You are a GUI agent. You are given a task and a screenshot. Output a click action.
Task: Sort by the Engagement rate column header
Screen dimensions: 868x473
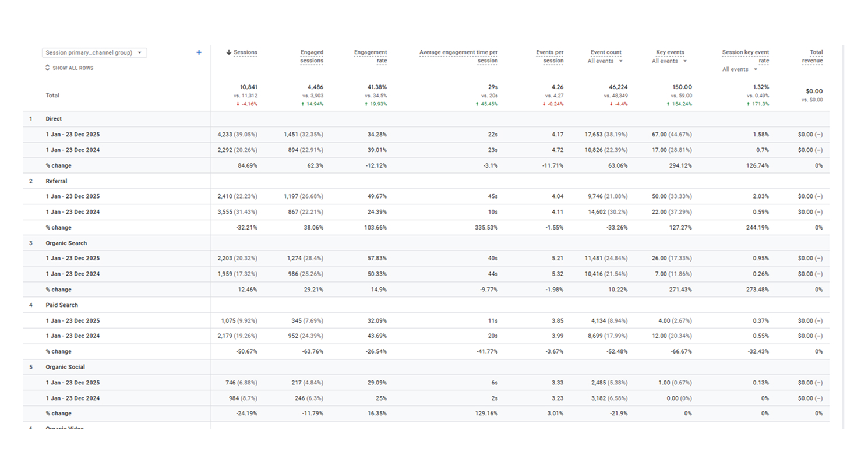click(x=371, y=57)
